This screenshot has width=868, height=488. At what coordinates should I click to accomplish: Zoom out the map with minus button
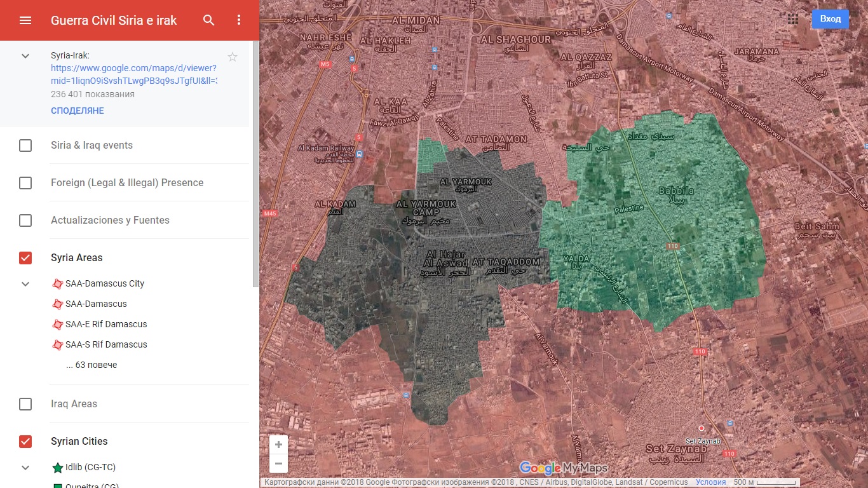click(x=278, y=464)
